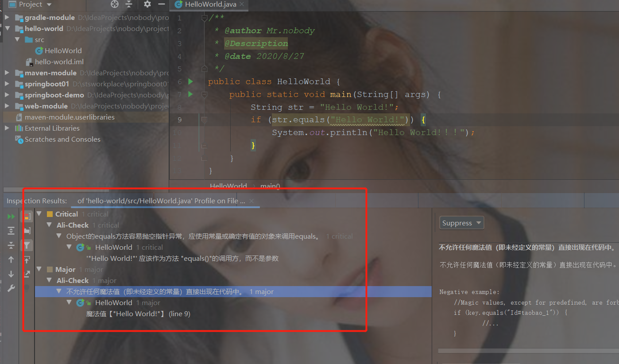Click tan Major severity square
The image size is (619, 364).
coord(50,270)
